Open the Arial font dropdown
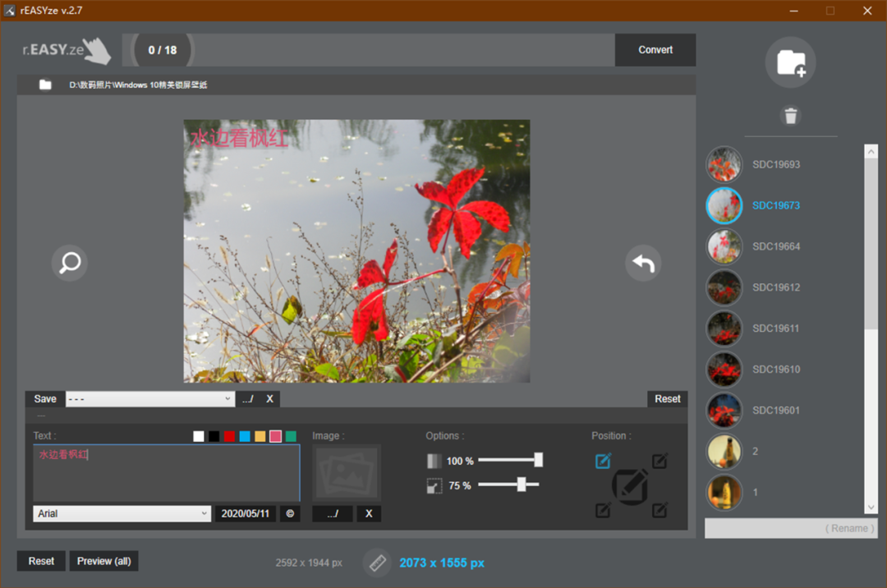 [122, 513]
